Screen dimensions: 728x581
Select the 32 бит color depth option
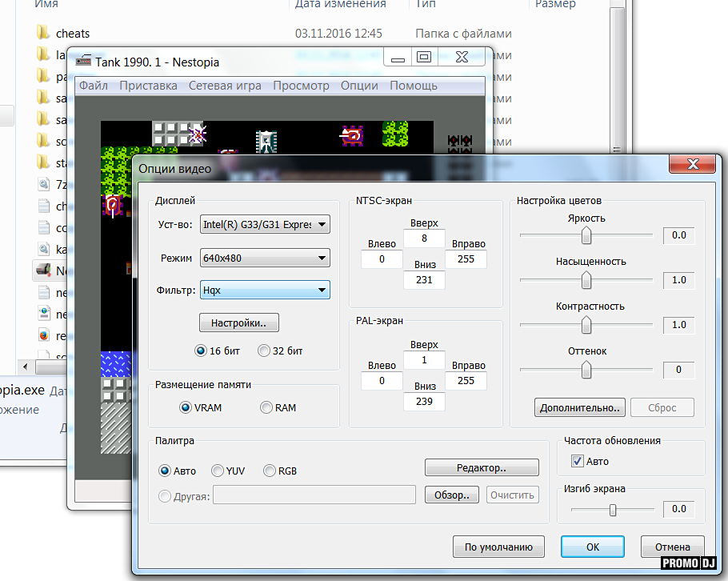point(264,351)
